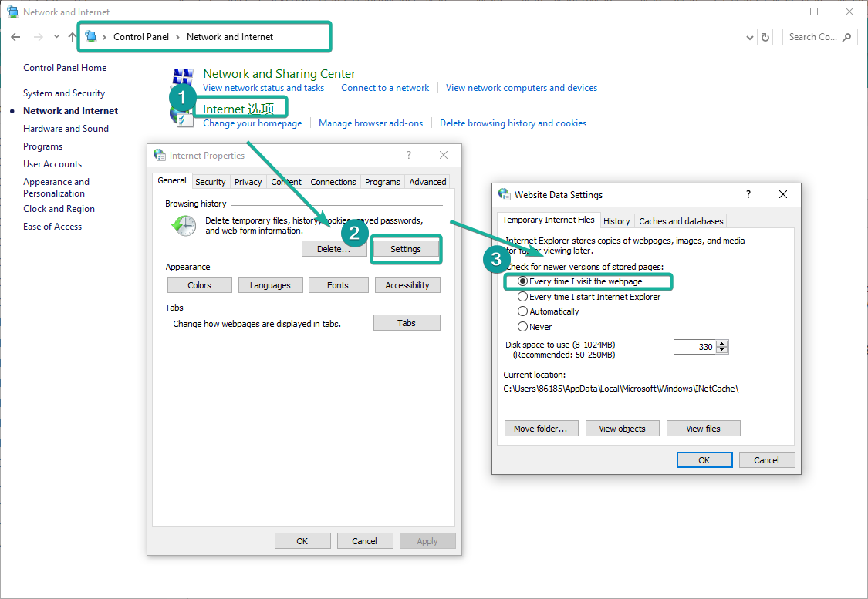This screenshot has width=868, height=599.
Task: Click the disk space value field 330
Action: pyautogui.click(x=694, y=347)
